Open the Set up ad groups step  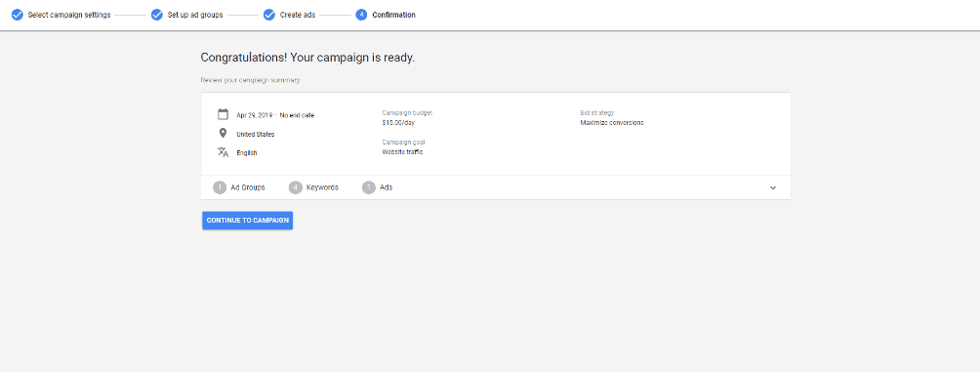[x=195, y=15]
